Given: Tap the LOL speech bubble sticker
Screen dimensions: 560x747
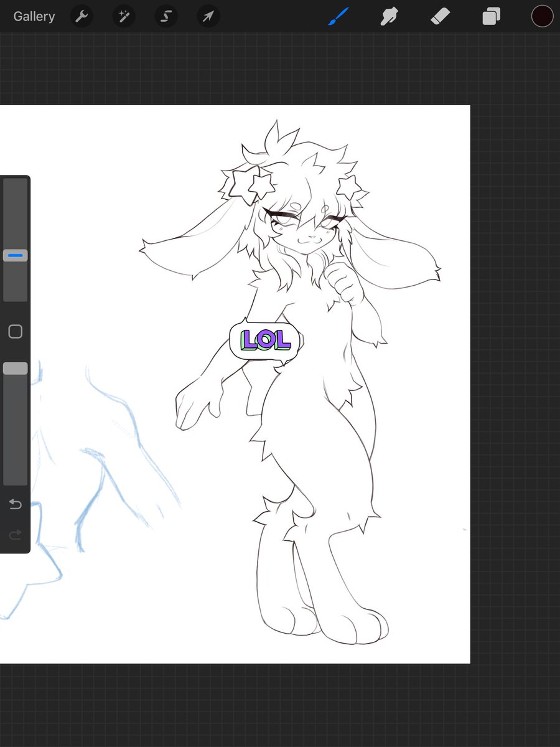Looking at the screenshot, I should (265, 341).
